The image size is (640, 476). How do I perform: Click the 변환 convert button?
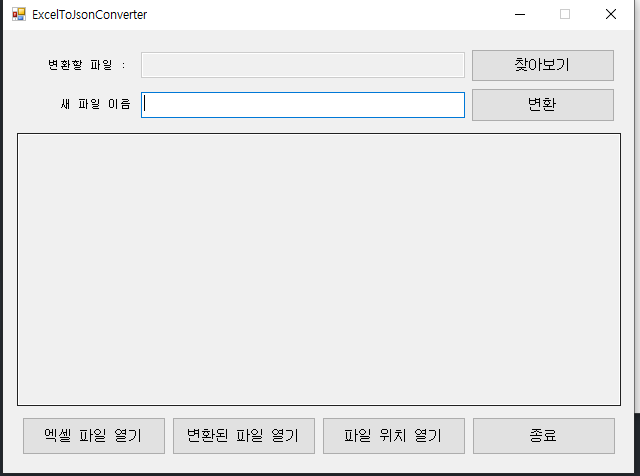click(543, 105)
